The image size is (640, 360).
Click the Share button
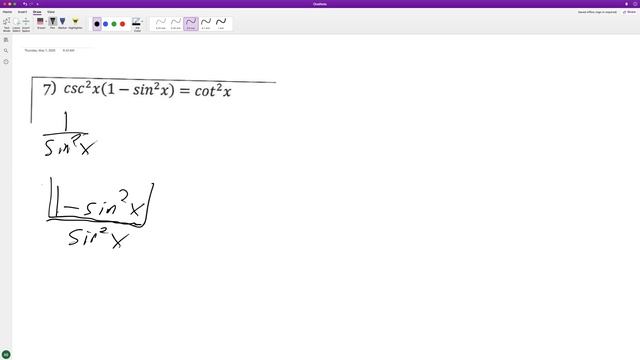[x=629, y=12]
